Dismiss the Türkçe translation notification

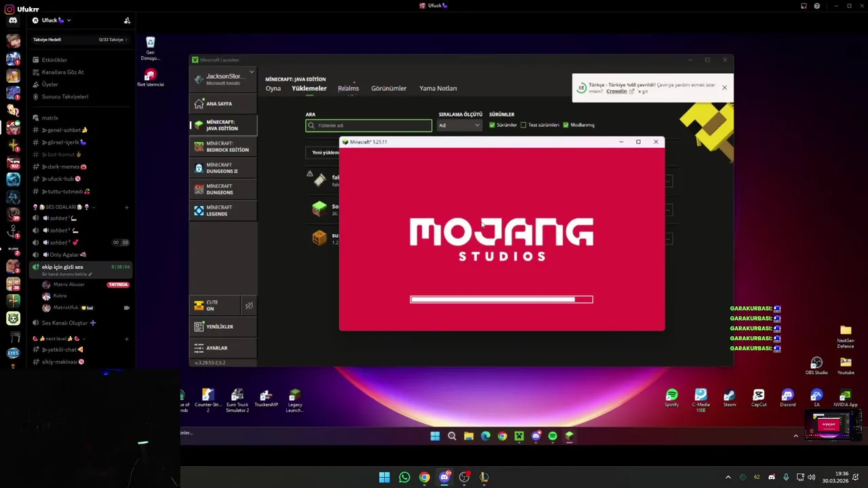click(724, 87)
